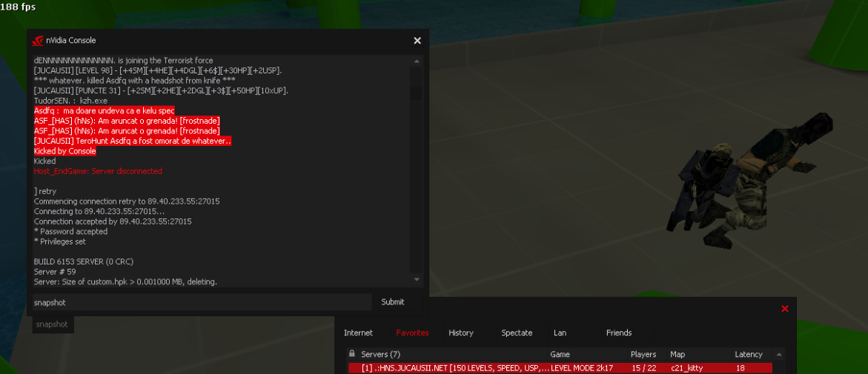Click the console scrollbar down arrow
This screenshot has width=868, height=374.
(417, 279)
